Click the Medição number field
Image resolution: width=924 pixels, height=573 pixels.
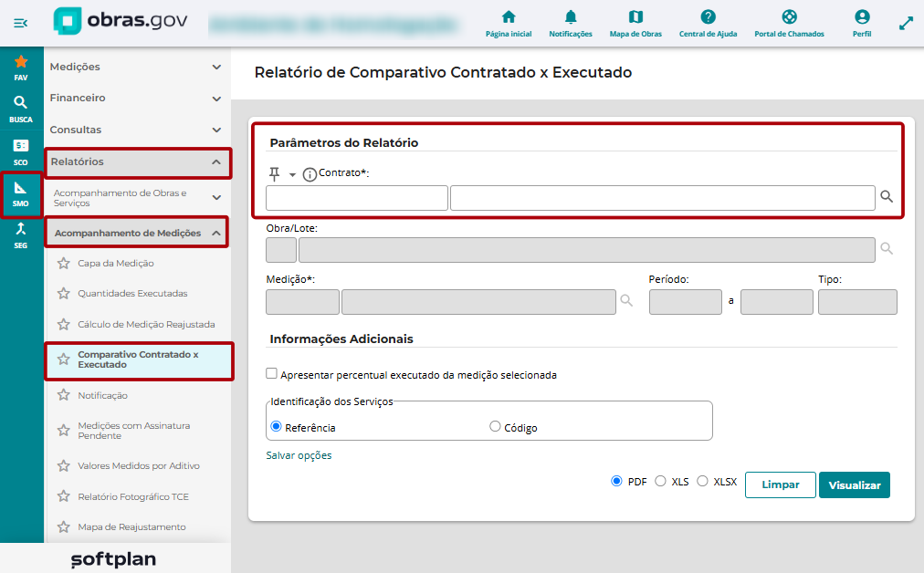point(302,301)
